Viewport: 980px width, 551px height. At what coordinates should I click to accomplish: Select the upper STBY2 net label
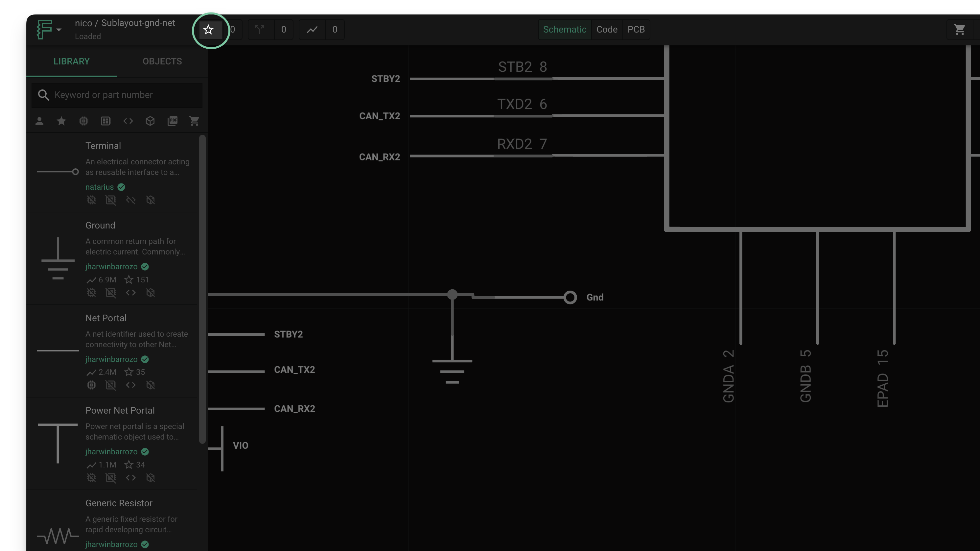[x=385, y=79]
